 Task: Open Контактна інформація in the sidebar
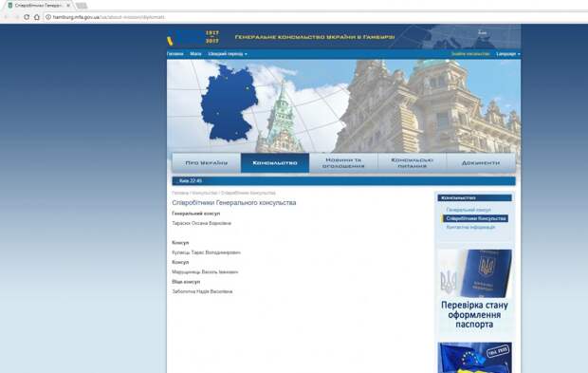(470, 228)
